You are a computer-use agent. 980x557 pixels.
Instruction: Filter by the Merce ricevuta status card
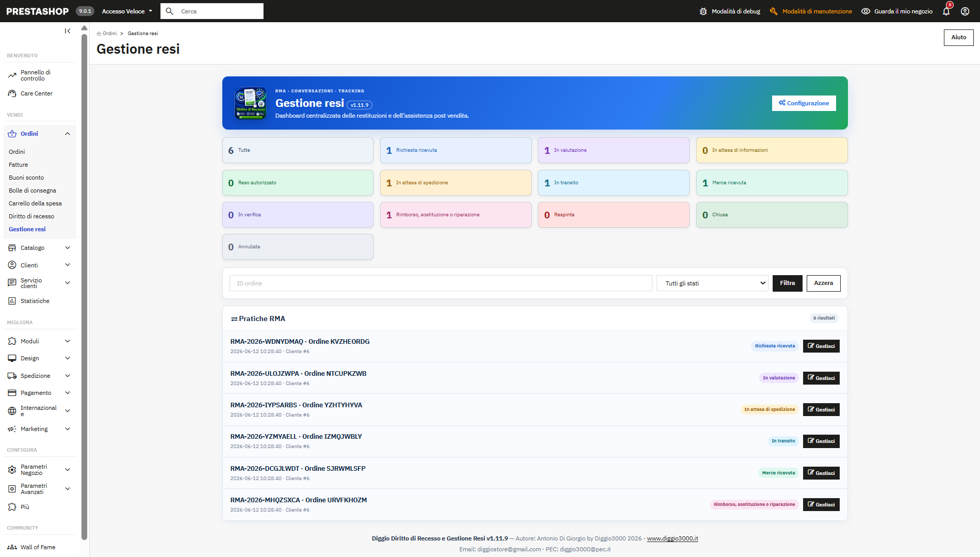772,183
